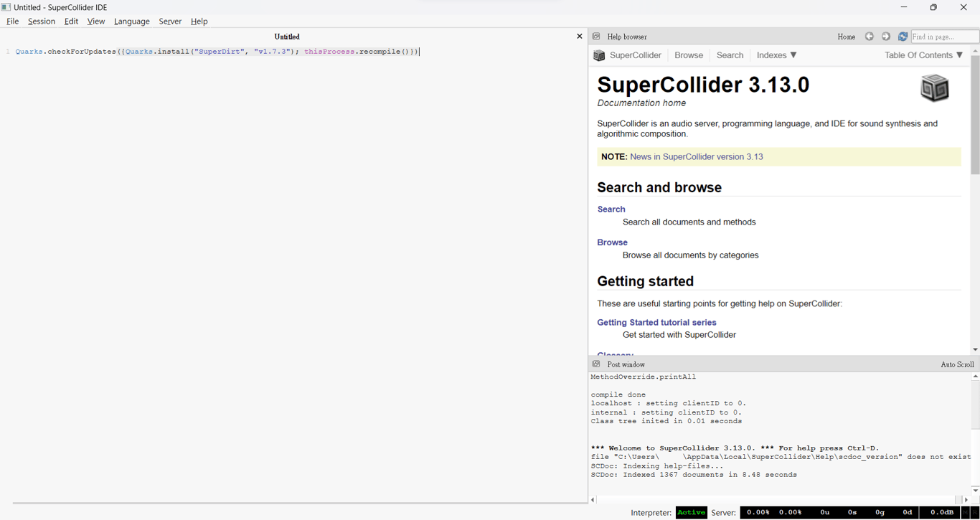
Task: Open the Help menu
Action: 199,22
